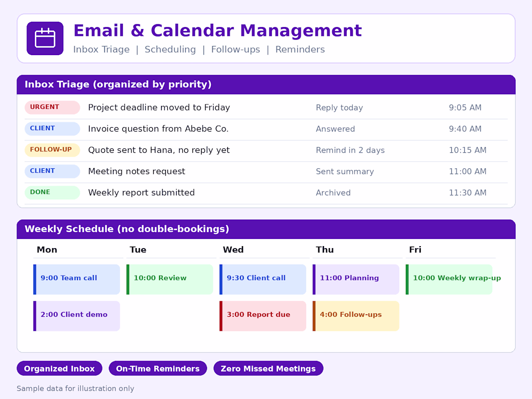Open the "Meeting notes request" email
Screen dimensions: 532x399
pos(137,171)
